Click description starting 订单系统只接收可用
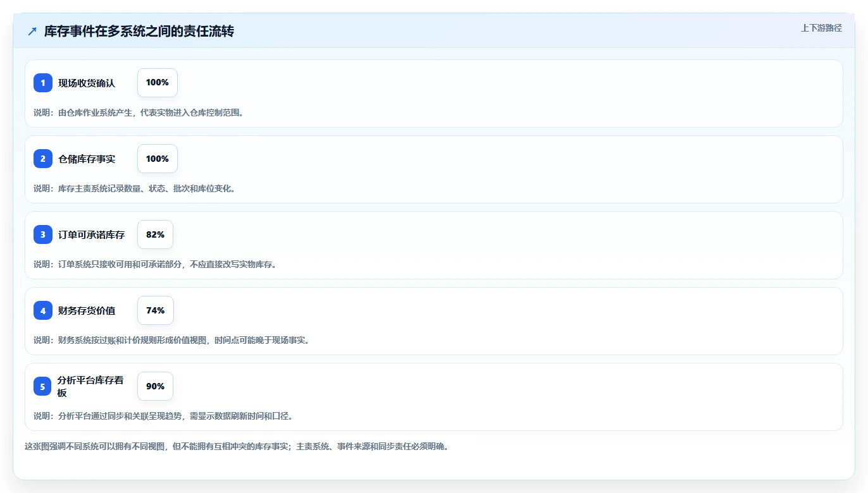868x493 pixels. 155,264
